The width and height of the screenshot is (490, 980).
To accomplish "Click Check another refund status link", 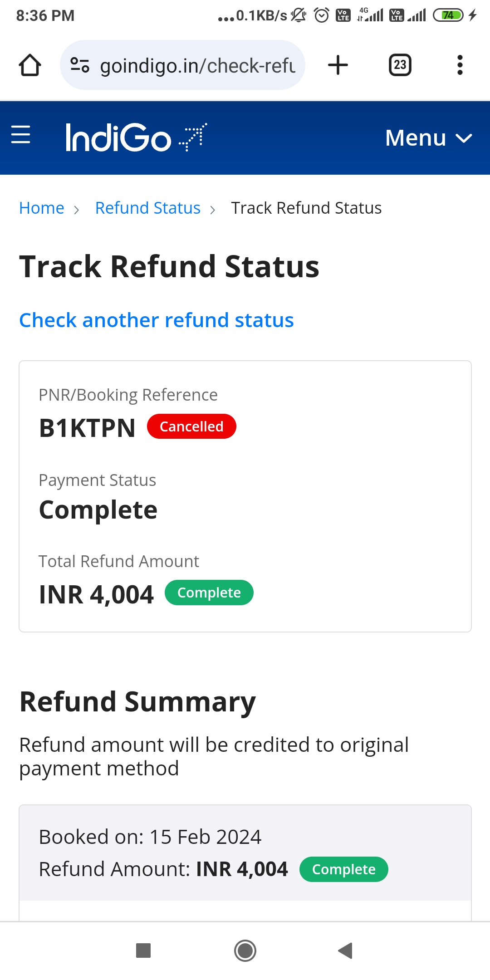I will (157, 320).
